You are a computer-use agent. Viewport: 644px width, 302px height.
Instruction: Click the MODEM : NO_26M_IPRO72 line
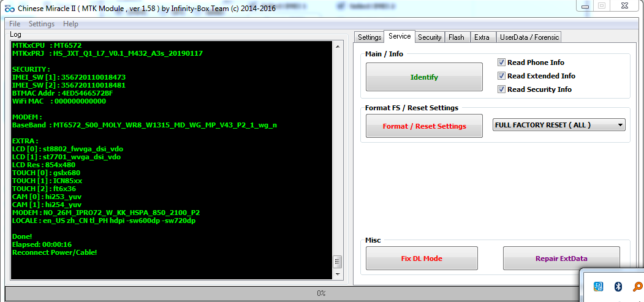point(106,212)
